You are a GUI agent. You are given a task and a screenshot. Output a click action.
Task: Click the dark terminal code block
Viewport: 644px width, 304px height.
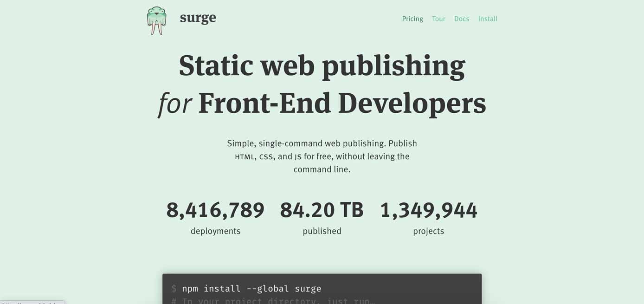[322, 288]
